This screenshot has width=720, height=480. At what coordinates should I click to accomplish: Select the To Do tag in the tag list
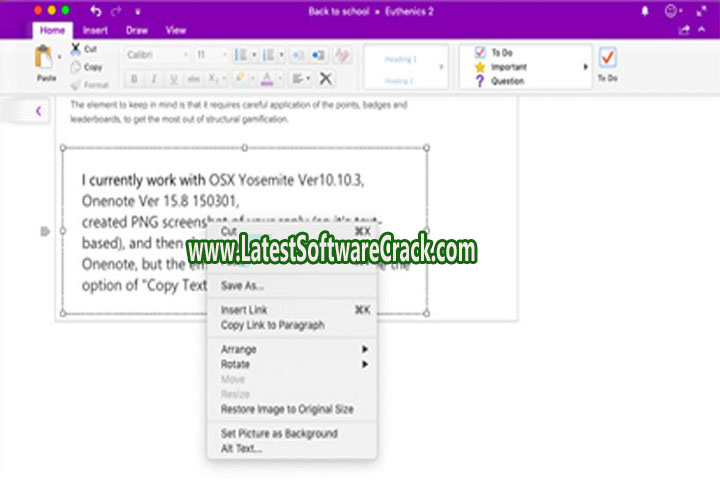(500, 52)
